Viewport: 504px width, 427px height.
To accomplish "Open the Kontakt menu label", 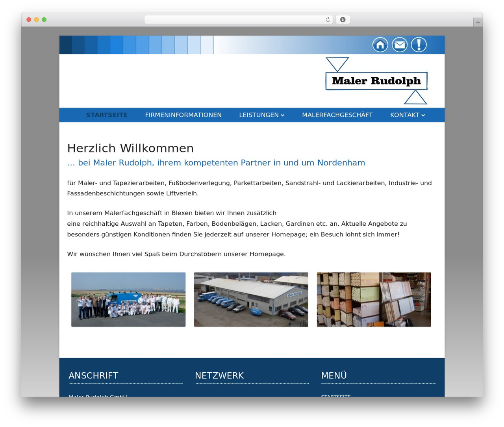I will click(404, 115).
